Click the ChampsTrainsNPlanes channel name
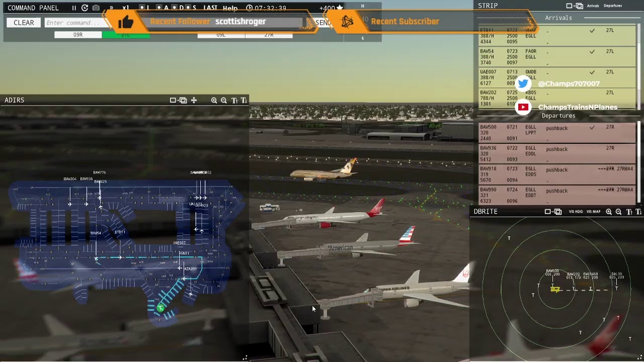Screen dimensions: 644x362 pos(578,107)
